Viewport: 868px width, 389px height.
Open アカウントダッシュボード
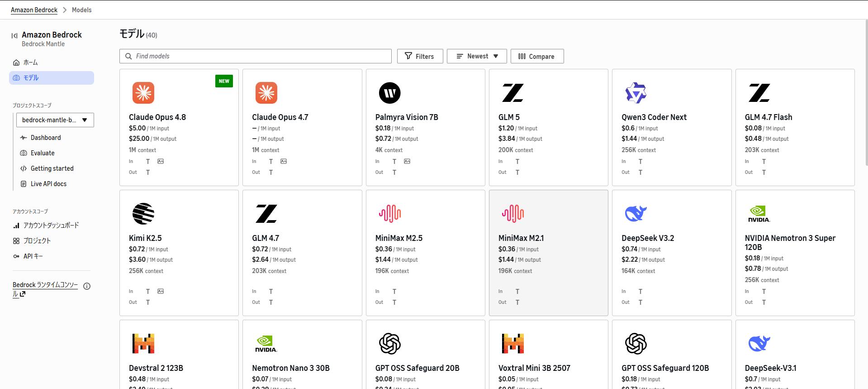tap(51, 226)
